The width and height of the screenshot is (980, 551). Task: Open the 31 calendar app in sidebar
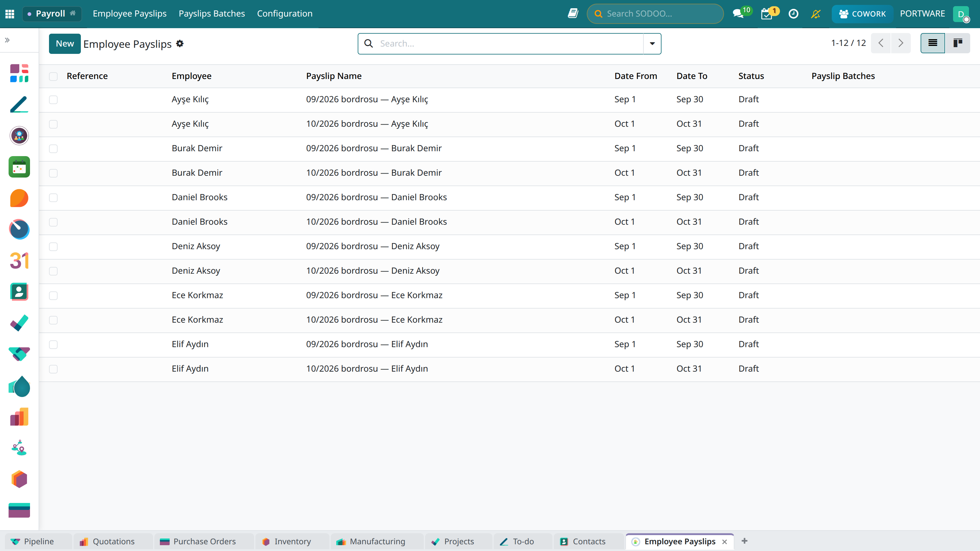19,261
